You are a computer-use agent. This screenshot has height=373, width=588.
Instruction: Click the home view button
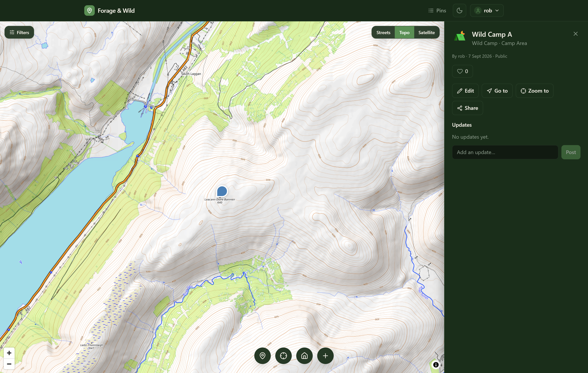pos(304,356)
